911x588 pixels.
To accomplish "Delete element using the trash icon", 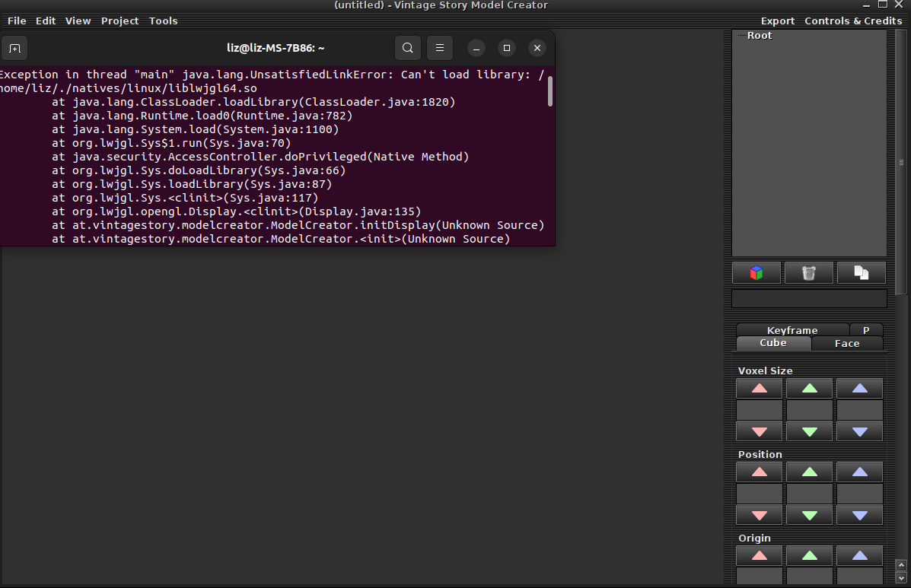I will (808, 272).
